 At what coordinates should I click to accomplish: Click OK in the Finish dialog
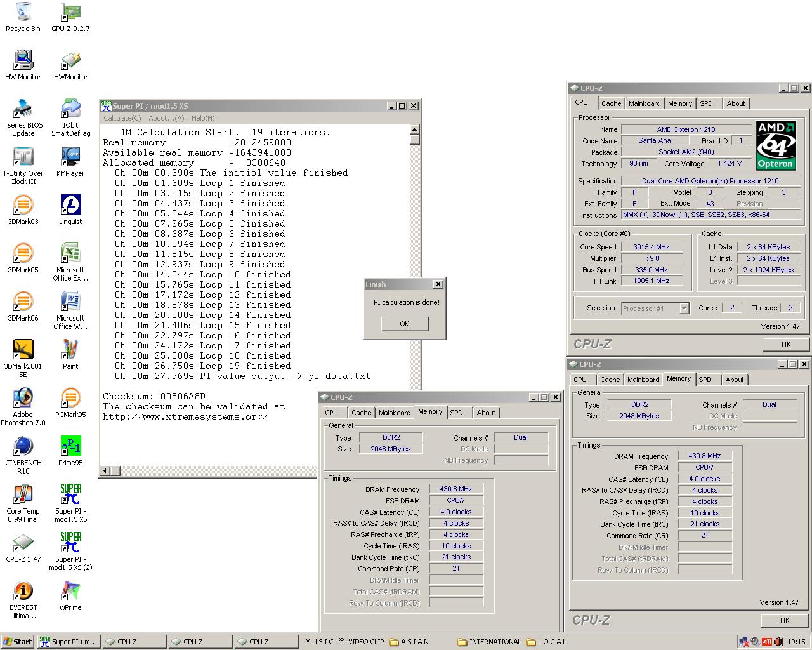(x=405, y=324)
